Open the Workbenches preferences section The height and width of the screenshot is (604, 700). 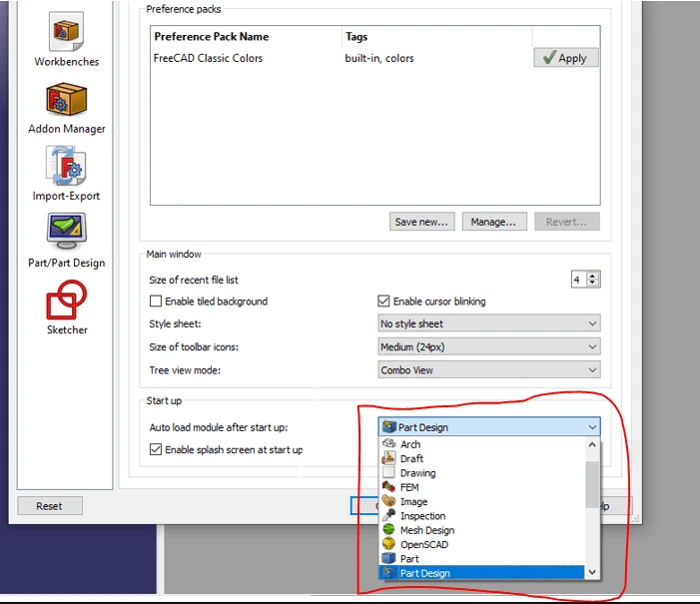coord(67,39)
